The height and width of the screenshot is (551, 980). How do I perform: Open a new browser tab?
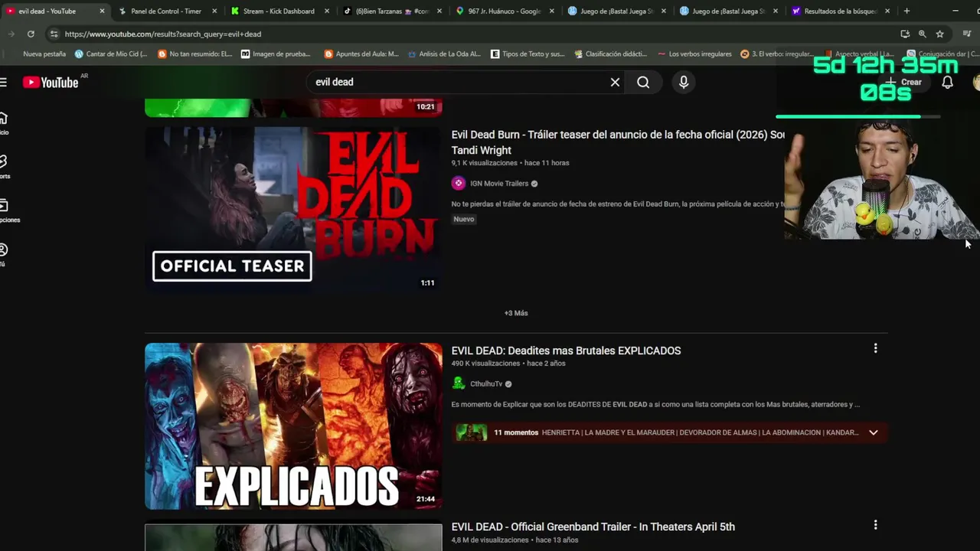point(906,11)
